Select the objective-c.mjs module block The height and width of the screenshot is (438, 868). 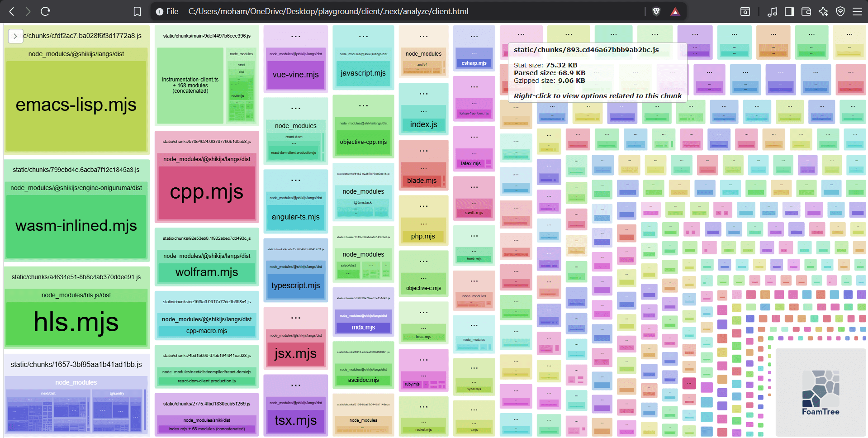pyautogui.click(x=423, y=288)
